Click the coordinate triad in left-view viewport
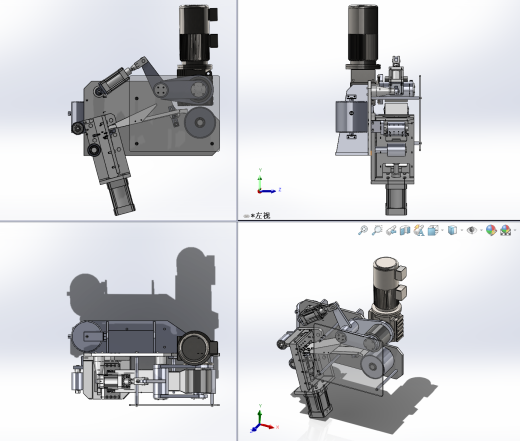The height and width of the screenshot is (441, 520). (269, 182)
